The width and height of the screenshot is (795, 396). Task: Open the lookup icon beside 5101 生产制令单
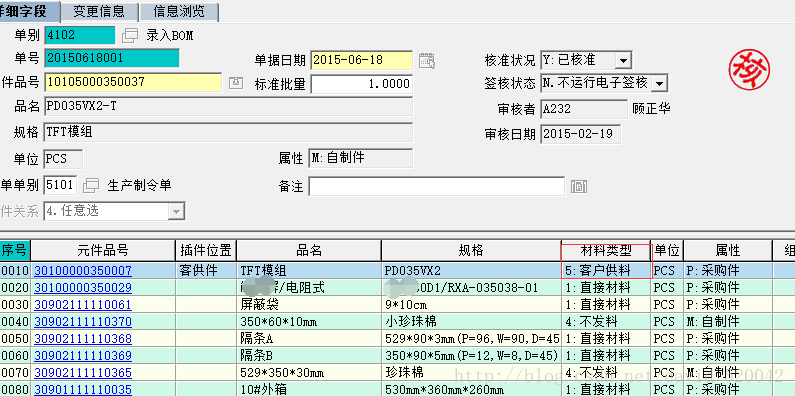[91, 186]
